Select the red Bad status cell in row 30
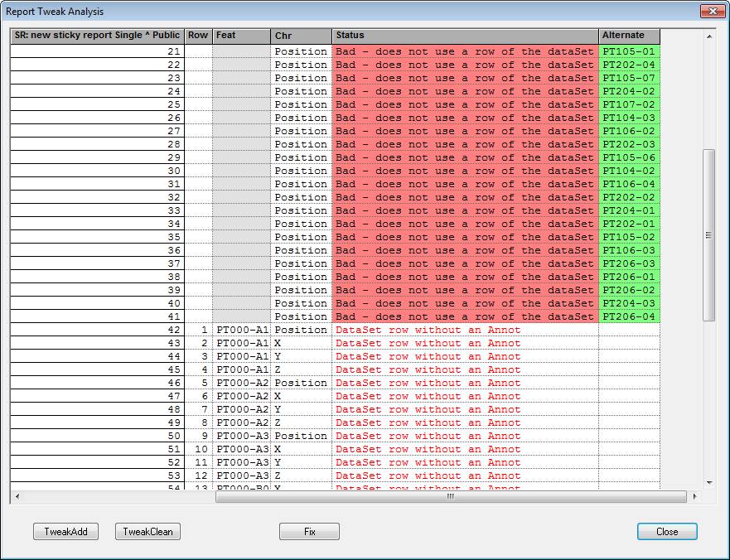 point(465,171)
